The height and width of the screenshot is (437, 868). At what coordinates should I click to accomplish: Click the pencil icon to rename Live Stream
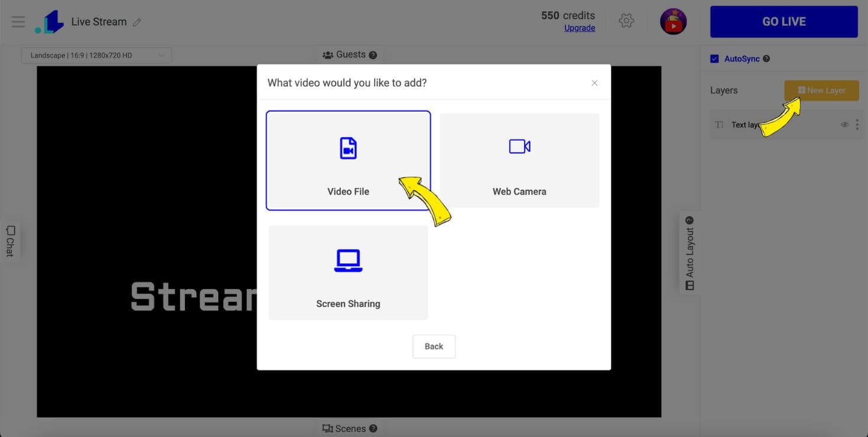[137, 22]
